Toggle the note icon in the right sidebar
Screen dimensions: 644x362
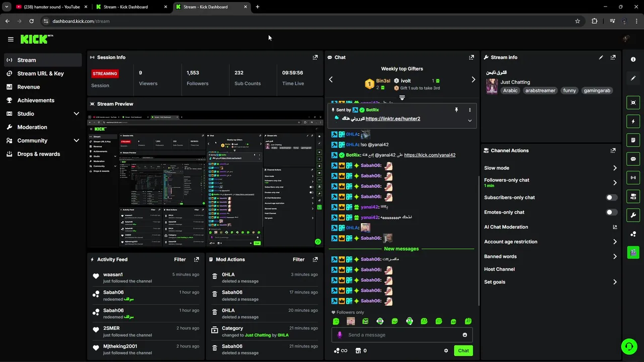pos(633,140)
